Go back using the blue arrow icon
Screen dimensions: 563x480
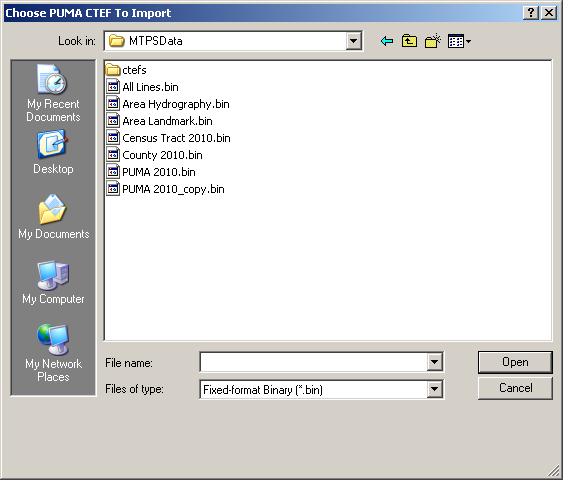[387, 41]
